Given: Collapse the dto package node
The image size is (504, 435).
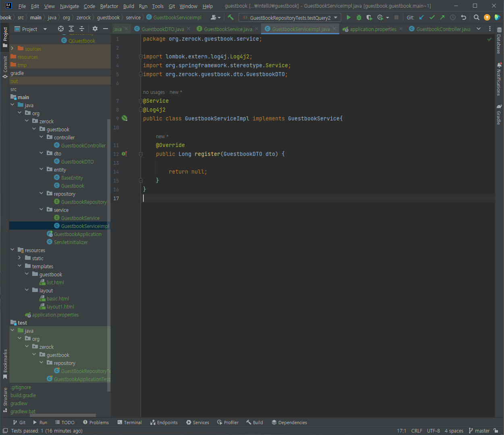Looking at the screenshot, I should [x=41, y=153].
